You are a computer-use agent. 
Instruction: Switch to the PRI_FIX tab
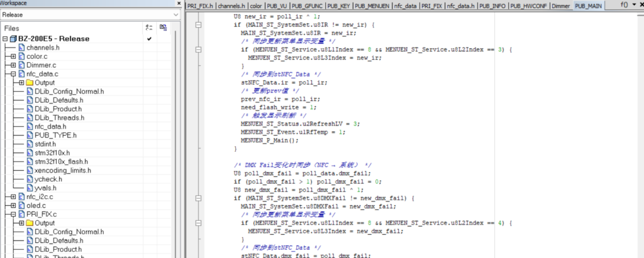click(432, 6)
